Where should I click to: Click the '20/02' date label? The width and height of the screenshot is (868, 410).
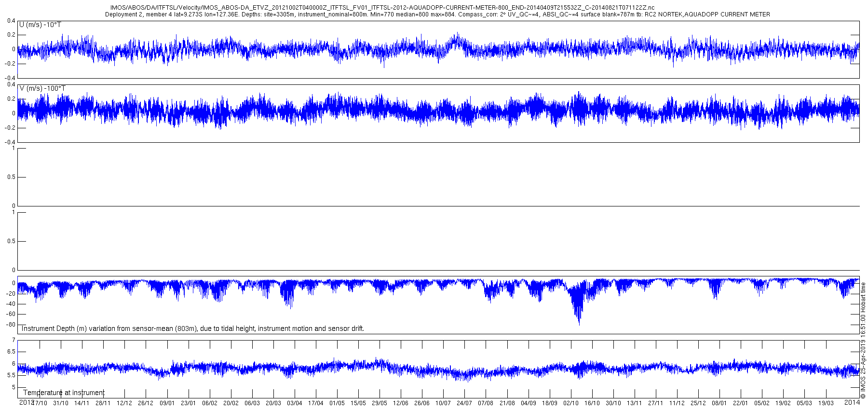point(231,403)
